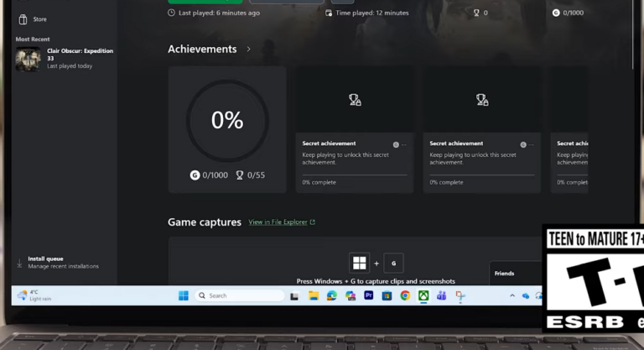Click the taskbar Search box
Viewport: 644px width, 350px height.
240,295
